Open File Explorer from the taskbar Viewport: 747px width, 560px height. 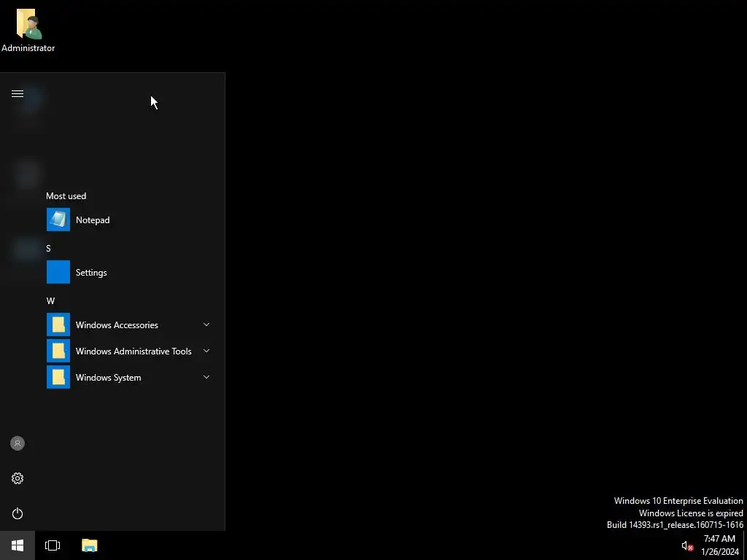tap(90, 545)
